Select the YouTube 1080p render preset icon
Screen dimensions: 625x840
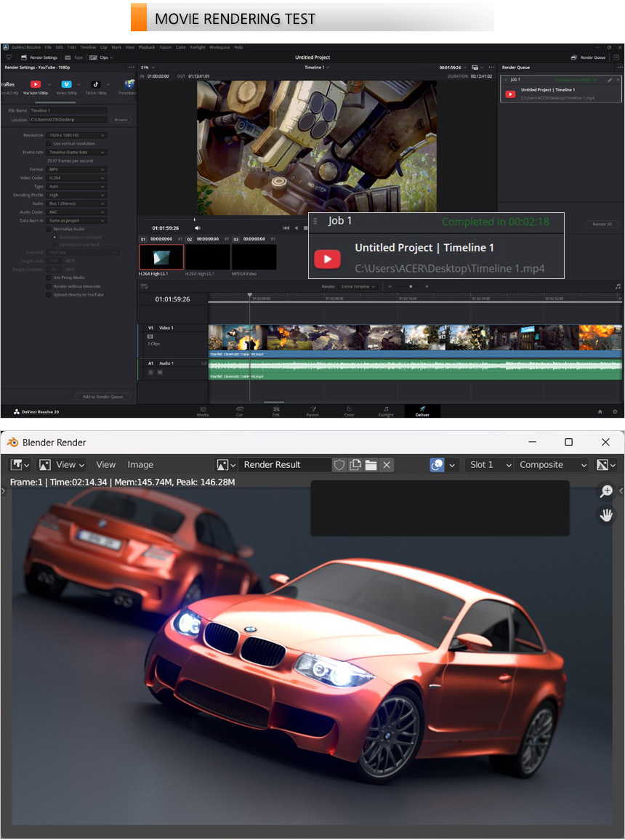pos(35,84)
